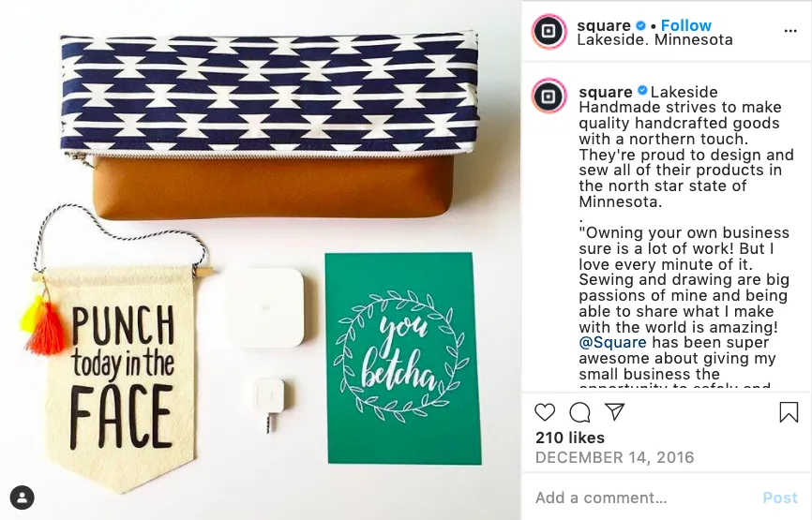Open the three-dot more options menu
Screen dimensions: 812x520
tap(790, 31)
